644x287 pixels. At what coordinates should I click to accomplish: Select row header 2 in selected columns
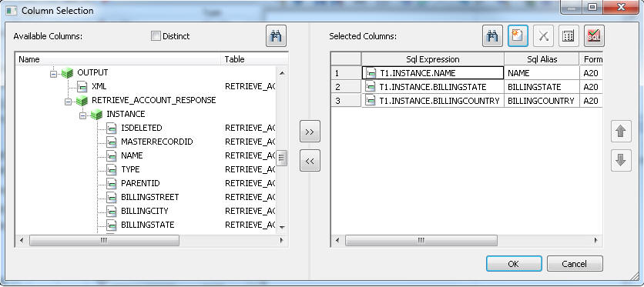(x=346, y=87)
